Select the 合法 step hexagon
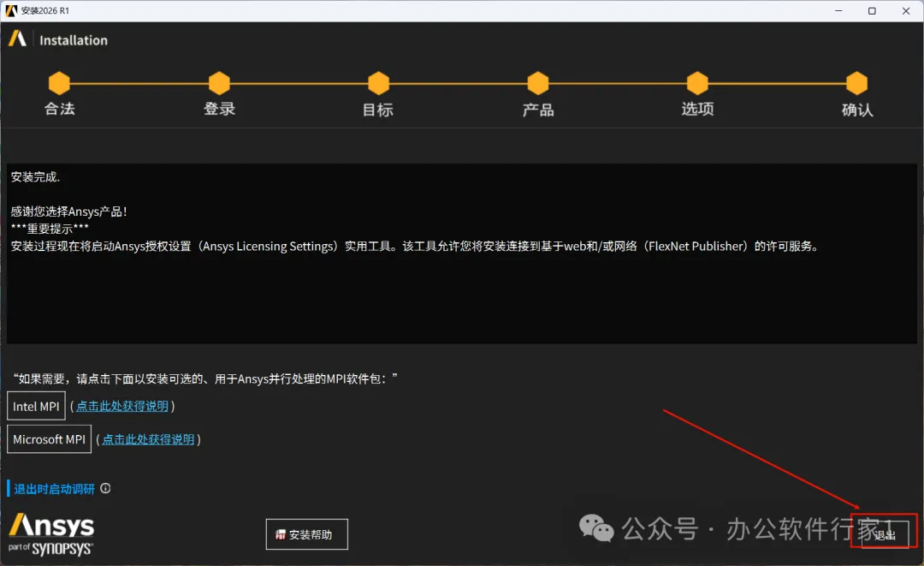 (60, 83)
